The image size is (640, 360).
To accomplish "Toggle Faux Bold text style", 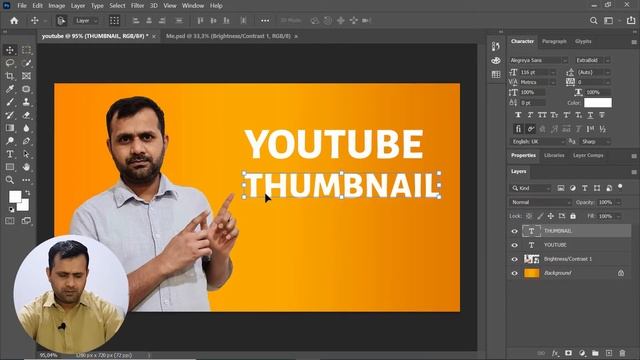I will click(518, 116).
